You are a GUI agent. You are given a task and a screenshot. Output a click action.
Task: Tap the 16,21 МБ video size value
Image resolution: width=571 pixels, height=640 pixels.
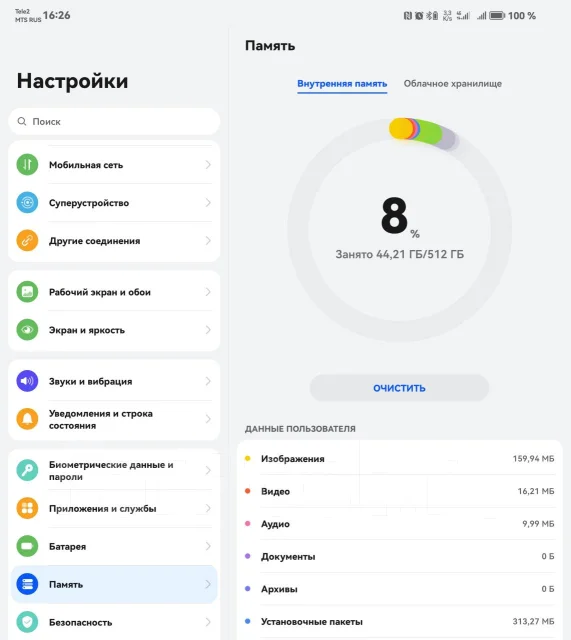(536, 491)
